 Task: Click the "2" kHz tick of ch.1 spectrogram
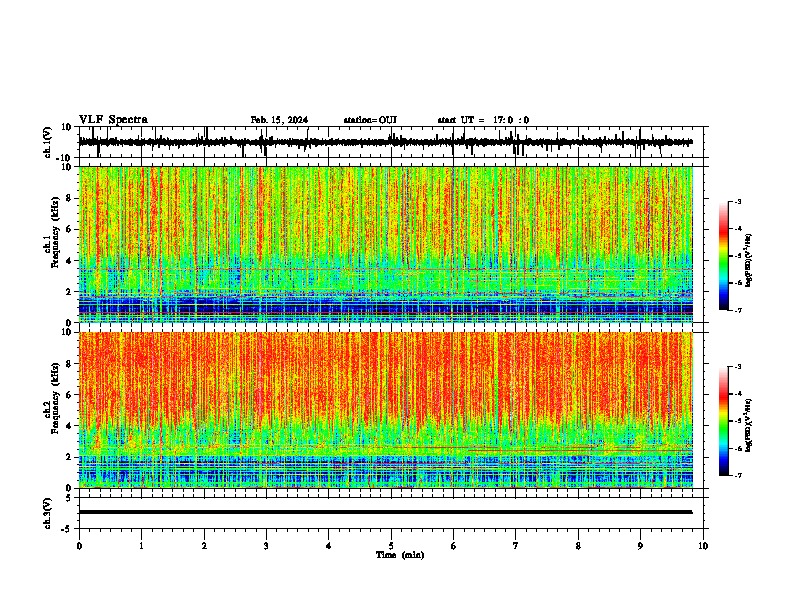(x=69, y=291)
